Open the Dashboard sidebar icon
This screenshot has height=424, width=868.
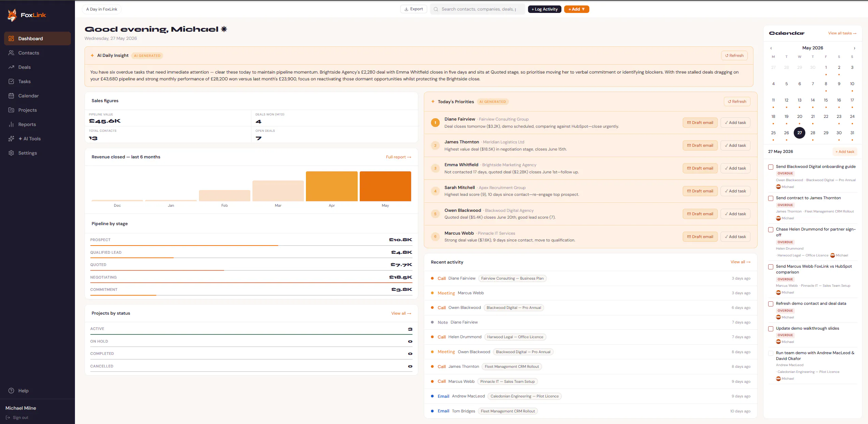pyautogui.click(x=11, y=38)
